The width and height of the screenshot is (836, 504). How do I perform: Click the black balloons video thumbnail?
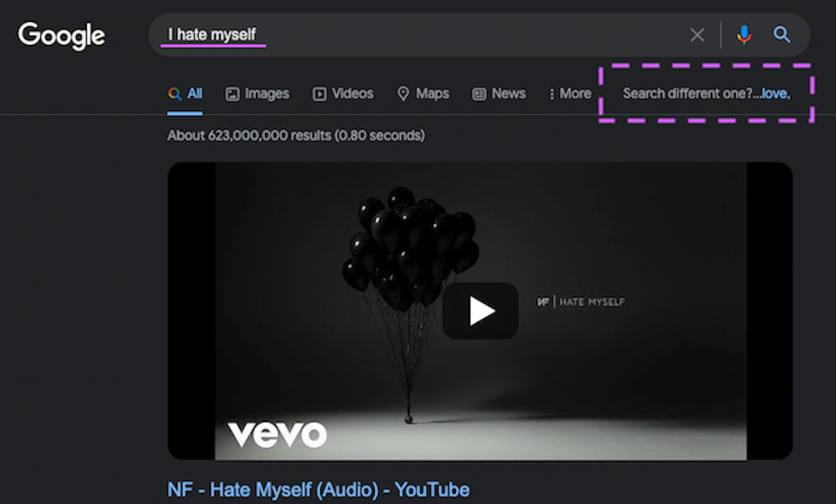pos(481,311)
